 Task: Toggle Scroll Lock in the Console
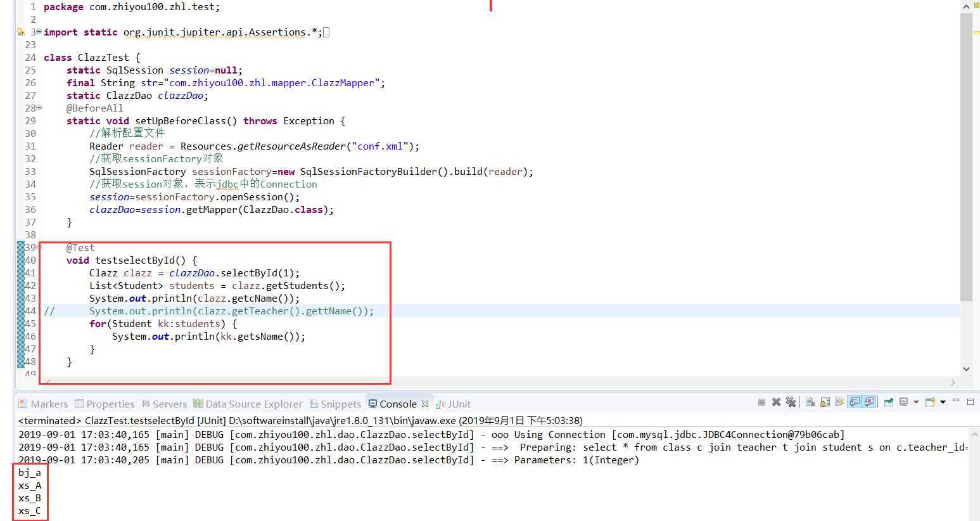pos(825,402)
